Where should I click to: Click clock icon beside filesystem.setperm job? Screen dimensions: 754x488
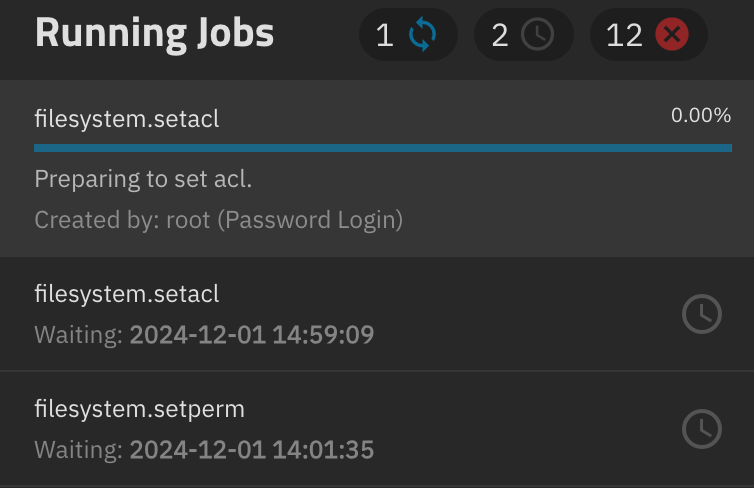click(702, 429)
